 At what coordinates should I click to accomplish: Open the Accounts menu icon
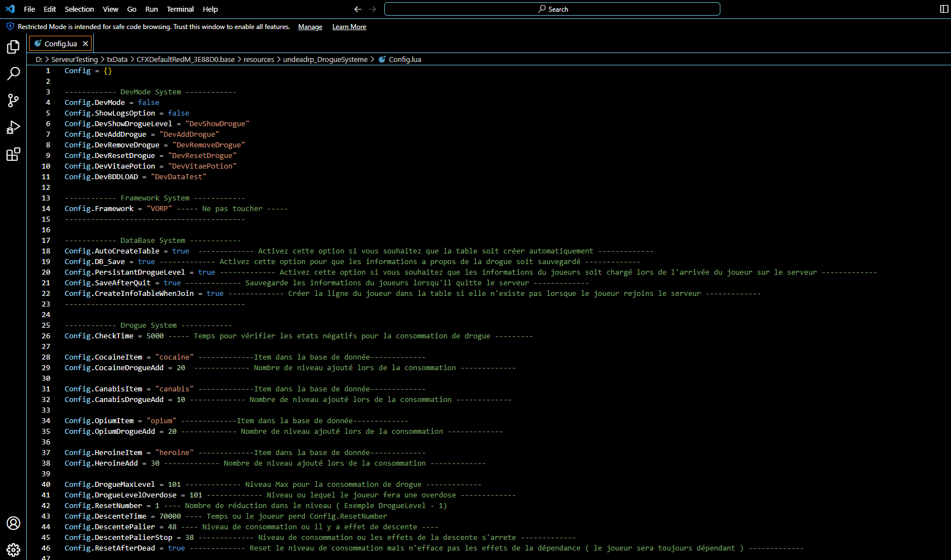pos(13,523)
